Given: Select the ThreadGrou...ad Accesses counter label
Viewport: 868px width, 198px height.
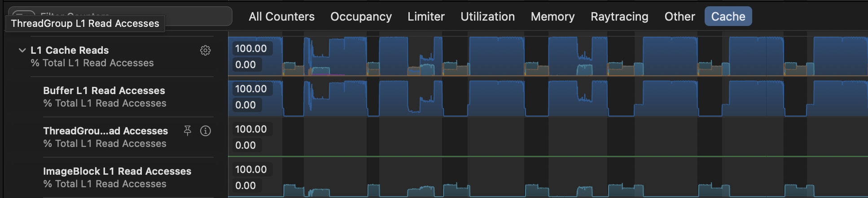Looking at the screenshot, I should tap(105, 131).
